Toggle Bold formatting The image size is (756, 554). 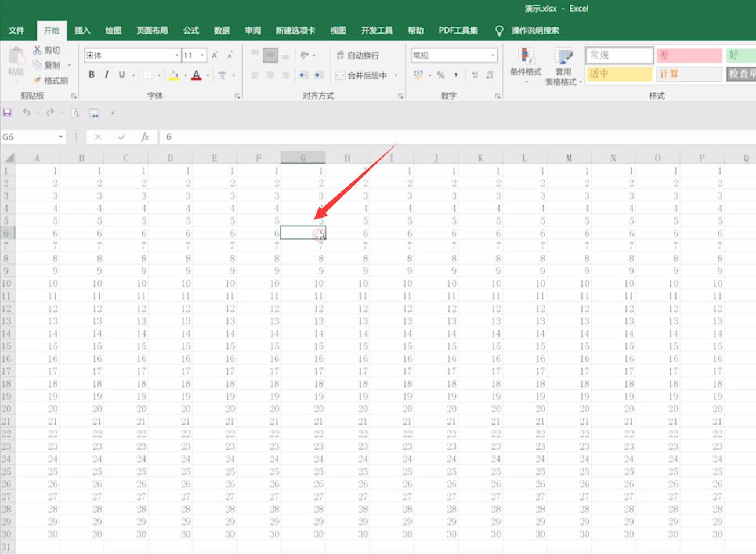pyautogui.click(x=91, y=75)
